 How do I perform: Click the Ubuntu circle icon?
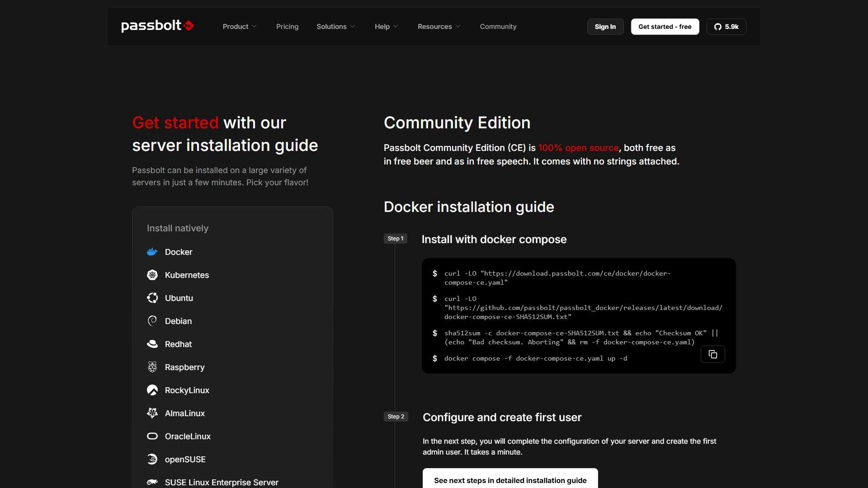pos(152,298)
